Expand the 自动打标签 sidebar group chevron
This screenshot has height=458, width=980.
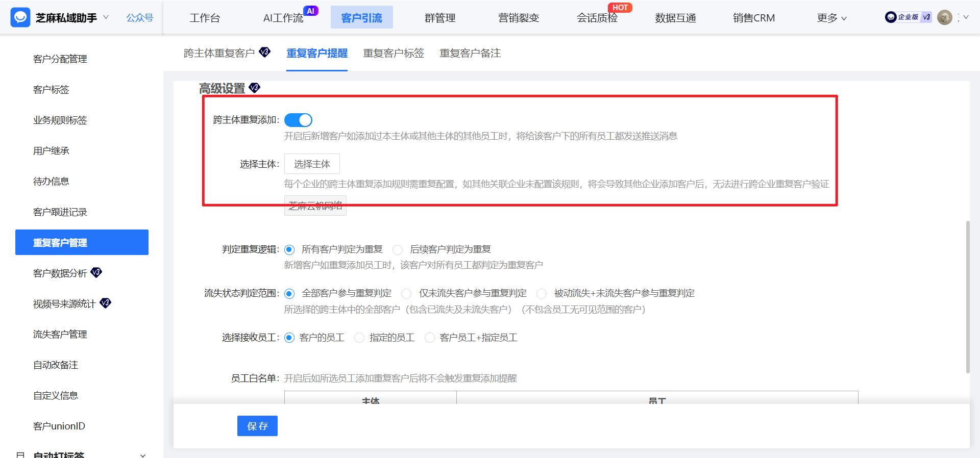143,455
